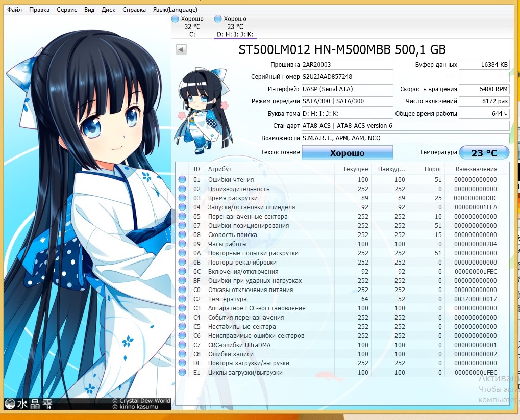Click status icon of Повторы загрузки/выгрузки
520x420 pixels.
[182, 363]
